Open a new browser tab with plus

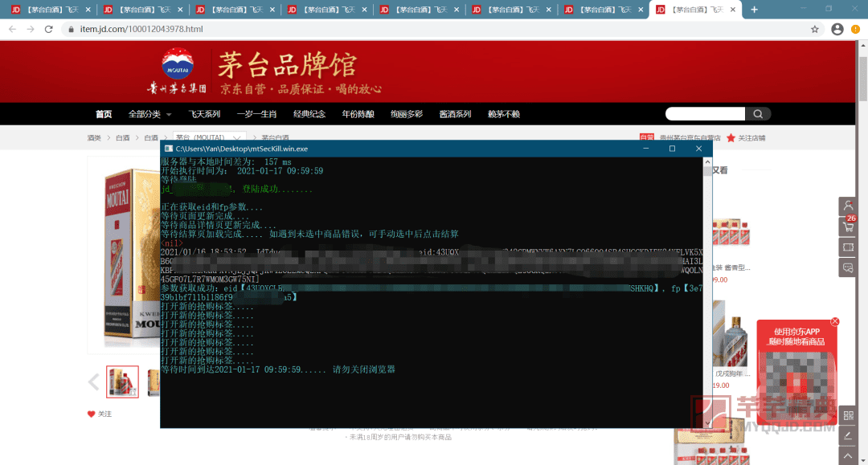(754, 10)
